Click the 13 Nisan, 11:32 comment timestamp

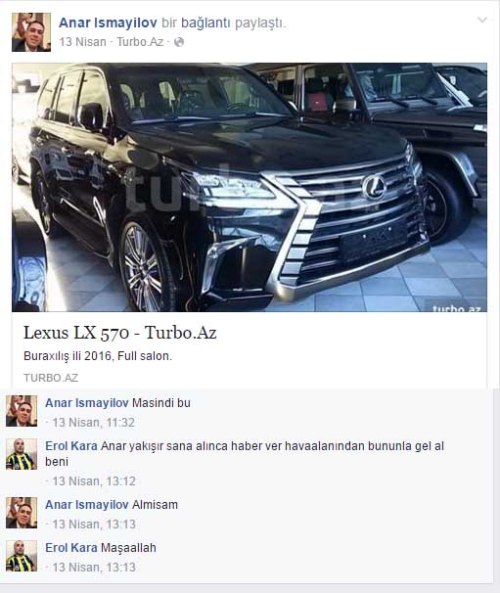click(x=93, y=422)
